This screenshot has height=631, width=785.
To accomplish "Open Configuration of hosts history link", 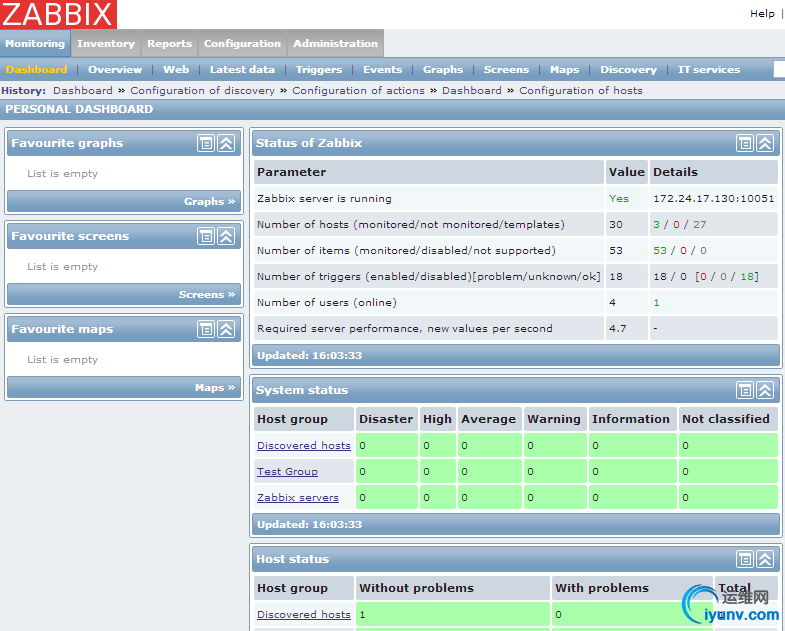I will click(581, 91).
